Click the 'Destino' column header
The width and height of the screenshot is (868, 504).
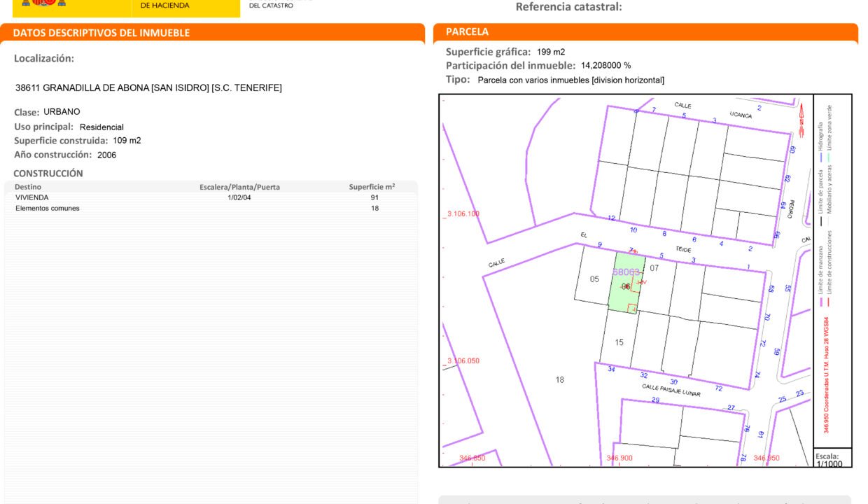click(x=28, y=187)
